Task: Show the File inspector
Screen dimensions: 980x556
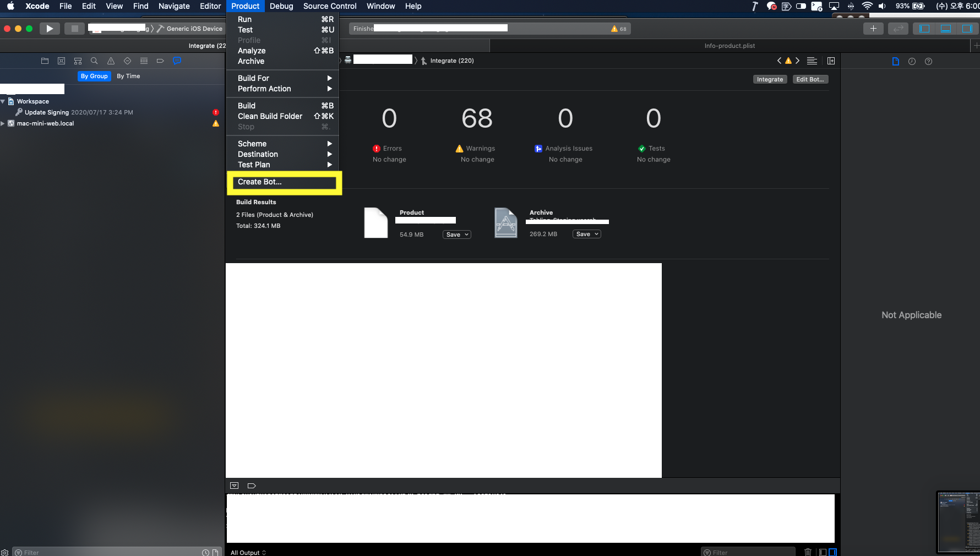Action: point(896,62)
